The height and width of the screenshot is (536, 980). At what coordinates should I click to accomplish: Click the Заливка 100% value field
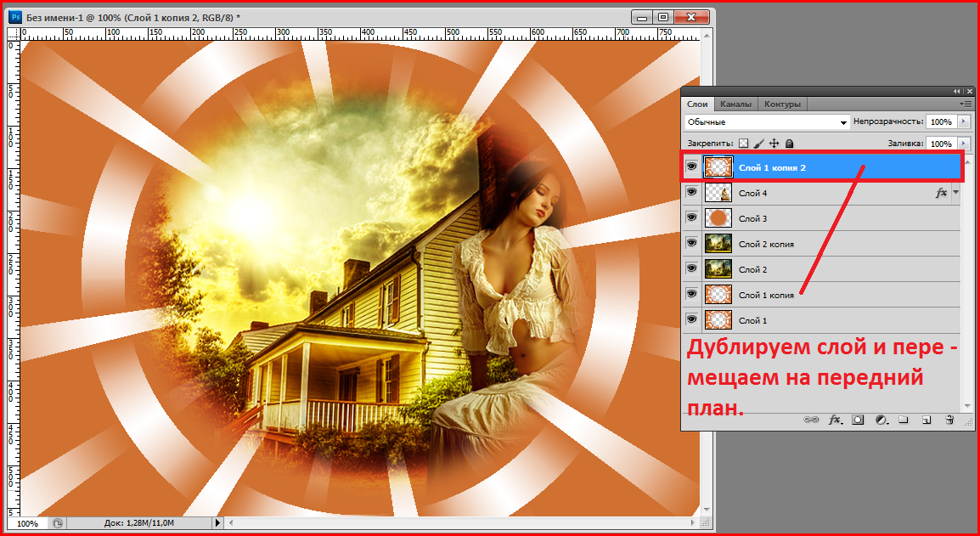pos(941,144)
